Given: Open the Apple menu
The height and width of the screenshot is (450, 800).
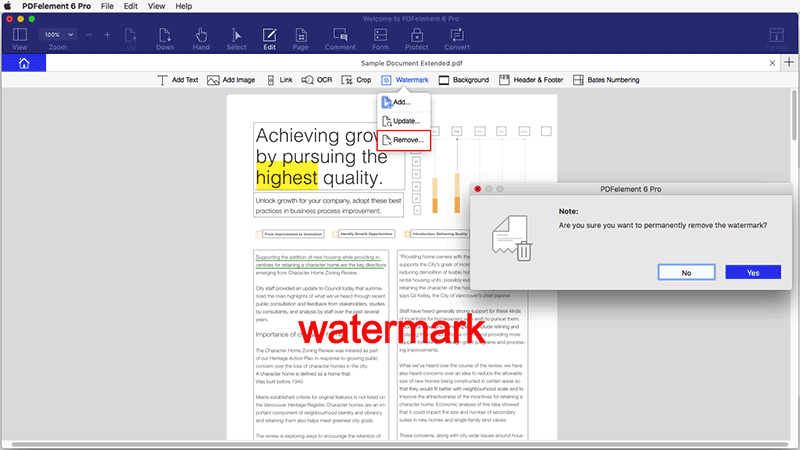Looking at the screenshot, I should (x=8, y=6).
